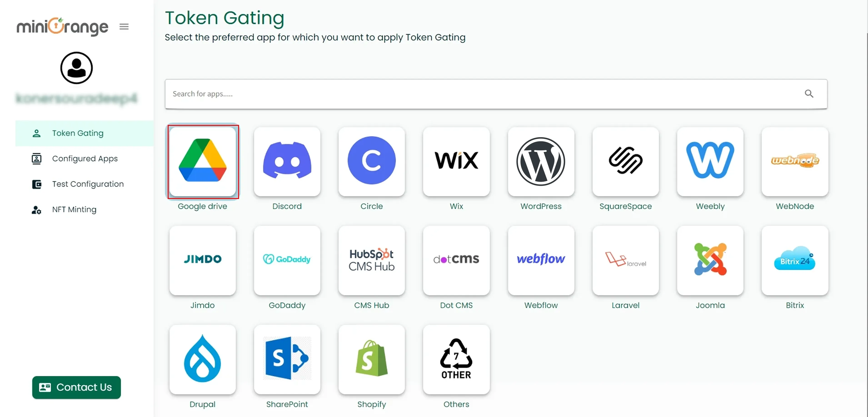The height and width of the screenshot is (417, 868).
Task: Click the user profile avatar
Action: pyautogui.click(x=77, y=68)
